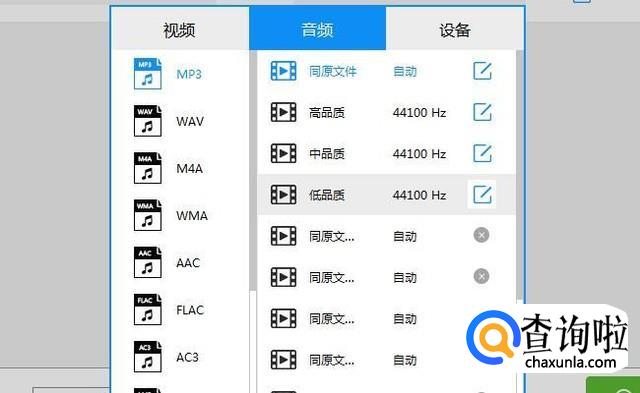640x393 pixels.
Task: Pick the M4A format icon
Action: tap(148, 168)
